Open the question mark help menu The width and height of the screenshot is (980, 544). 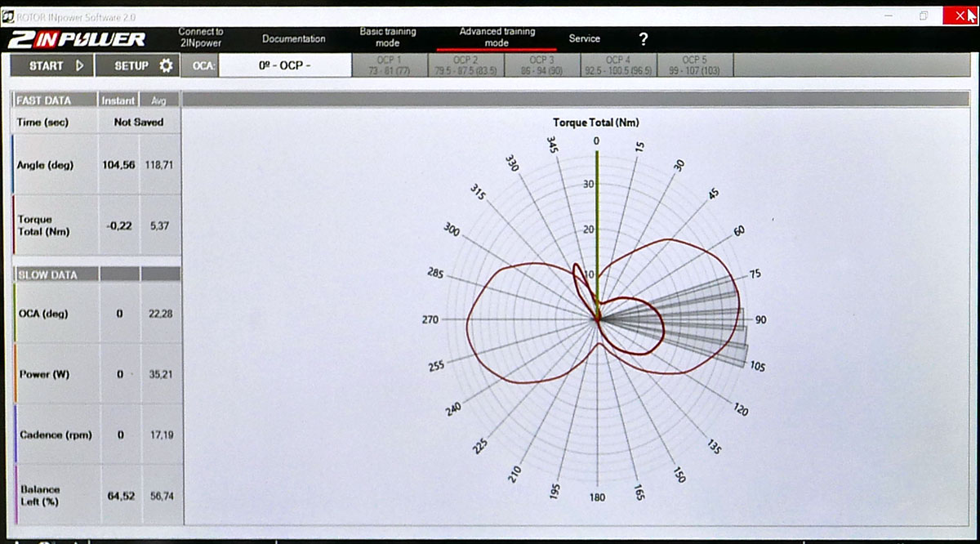644,39
